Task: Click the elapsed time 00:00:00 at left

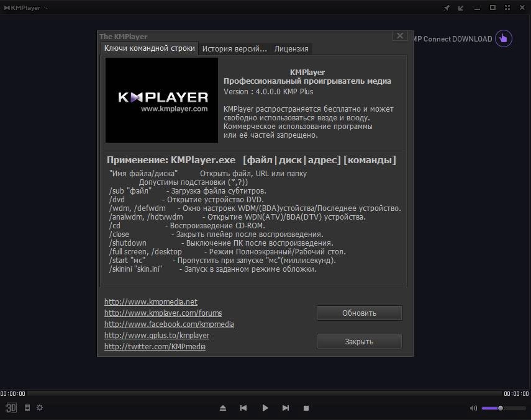Action: click(x=13, y=393)
